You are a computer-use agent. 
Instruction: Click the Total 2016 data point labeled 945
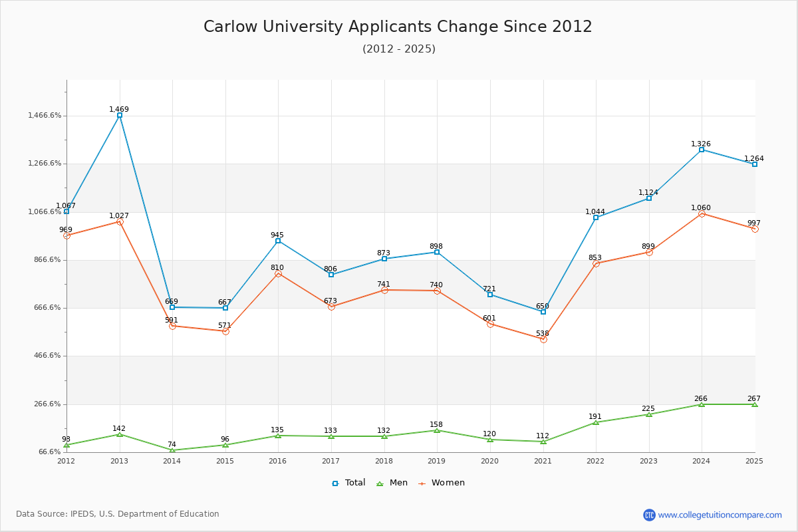point(278,241)
